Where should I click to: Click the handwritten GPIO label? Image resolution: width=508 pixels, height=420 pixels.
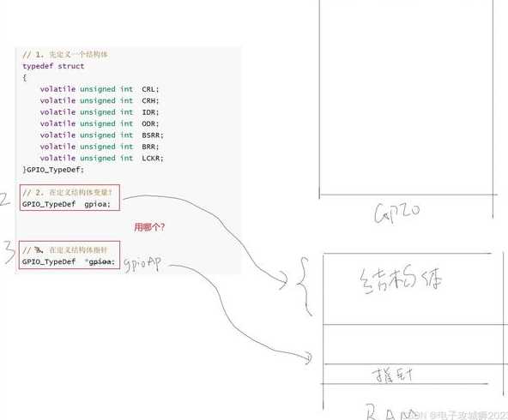pyautogui.click(x=396, y=213)
